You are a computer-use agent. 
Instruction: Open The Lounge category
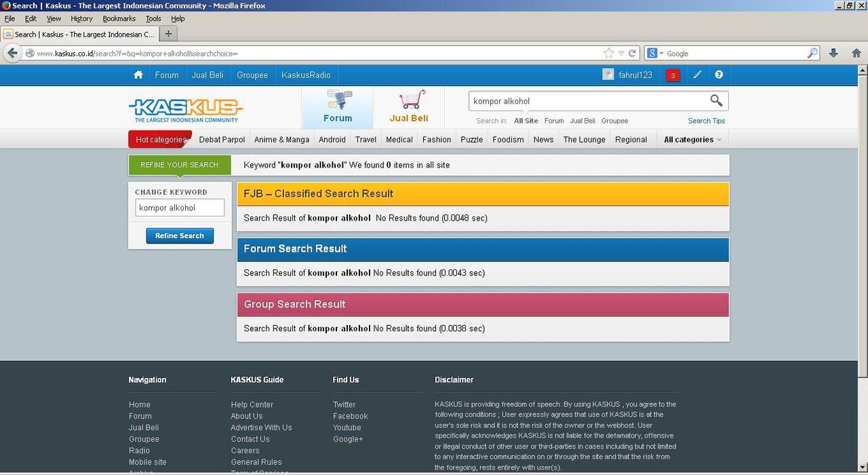pos(584,140)
